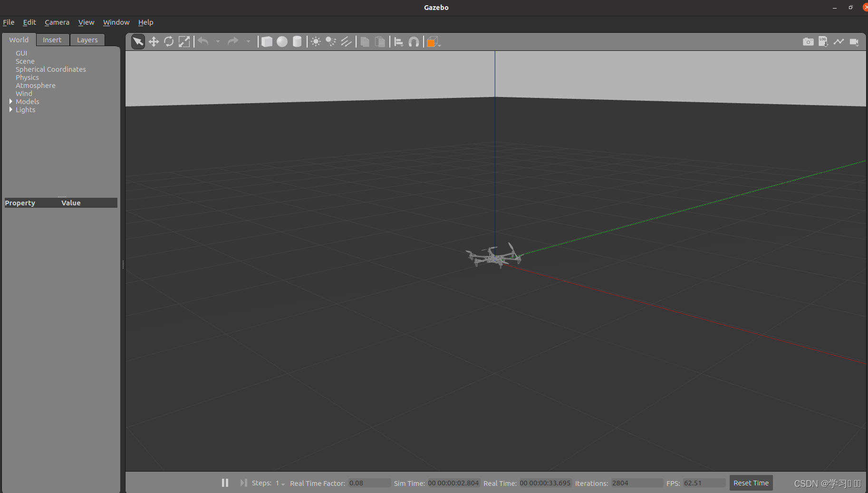Select Wind in the world tree
Screen dimensions: 868x493
point(24,94)
